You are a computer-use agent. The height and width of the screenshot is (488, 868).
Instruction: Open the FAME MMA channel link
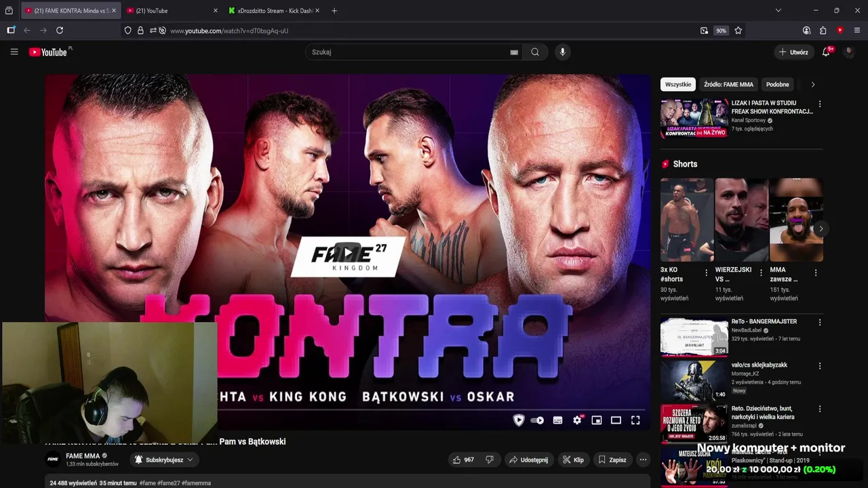(x=83, y=456)
